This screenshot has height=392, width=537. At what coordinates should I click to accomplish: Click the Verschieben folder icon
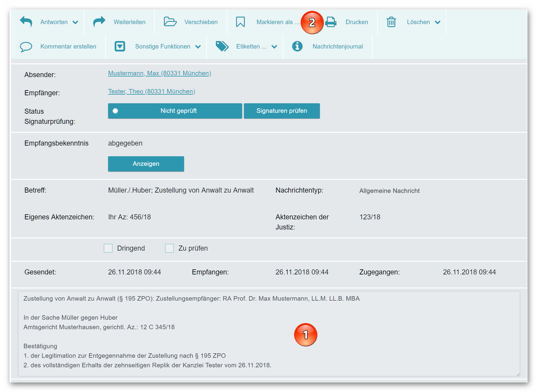(170, 22)
